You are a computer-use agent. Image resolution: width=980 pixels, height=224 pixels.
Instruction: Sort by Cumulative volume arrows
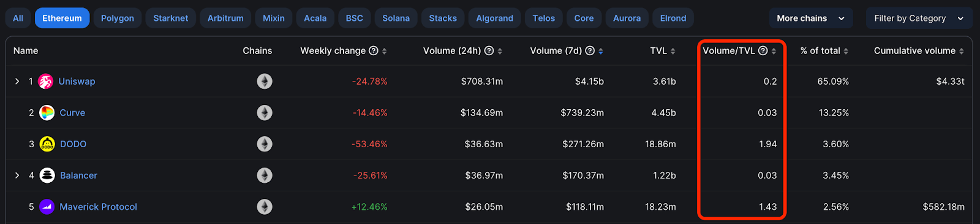961,51
